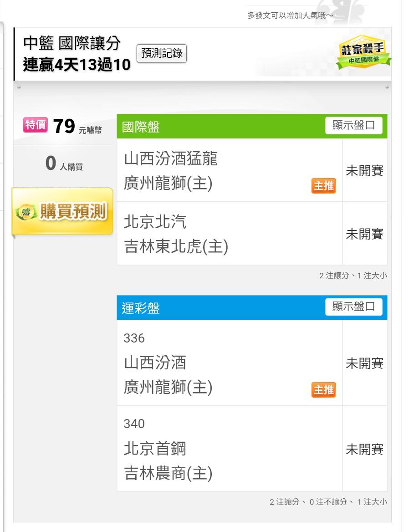409x532 pixels.
Task: Click the 主推 badge in the 國際盤 section
Action: (x=323, y=186)
